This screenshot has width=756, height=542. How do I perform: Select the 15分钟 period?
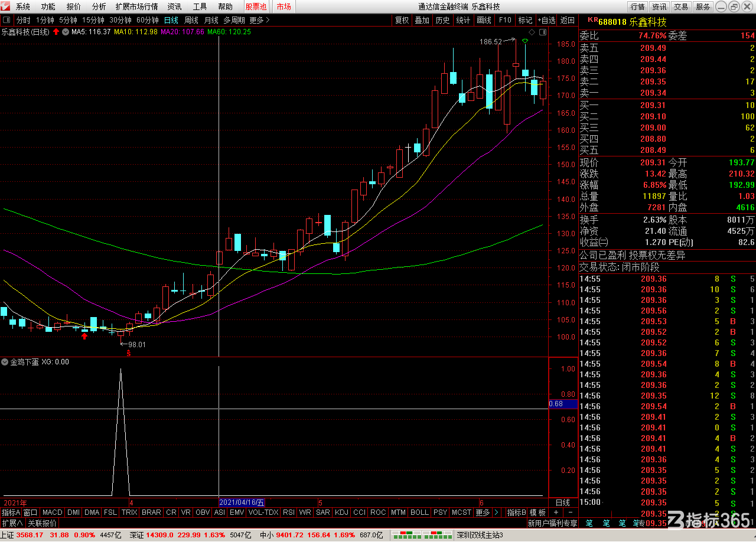[x=93, y=20]
